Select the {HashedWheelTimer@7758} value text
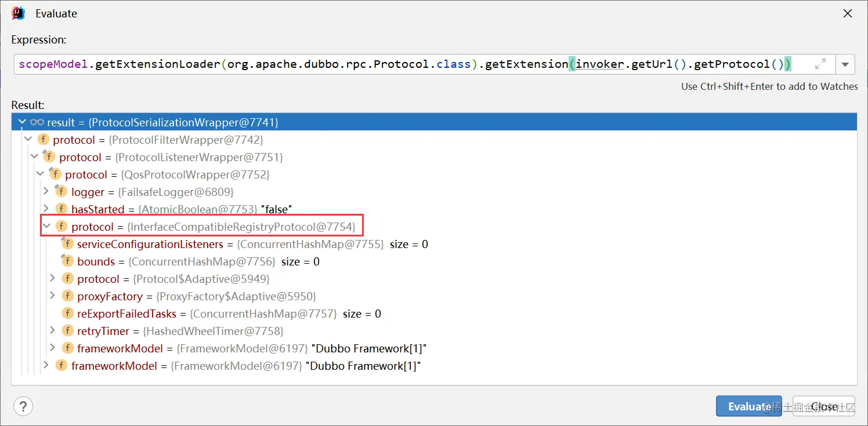Screen dimensions: 868x426 tap(214, 331)
